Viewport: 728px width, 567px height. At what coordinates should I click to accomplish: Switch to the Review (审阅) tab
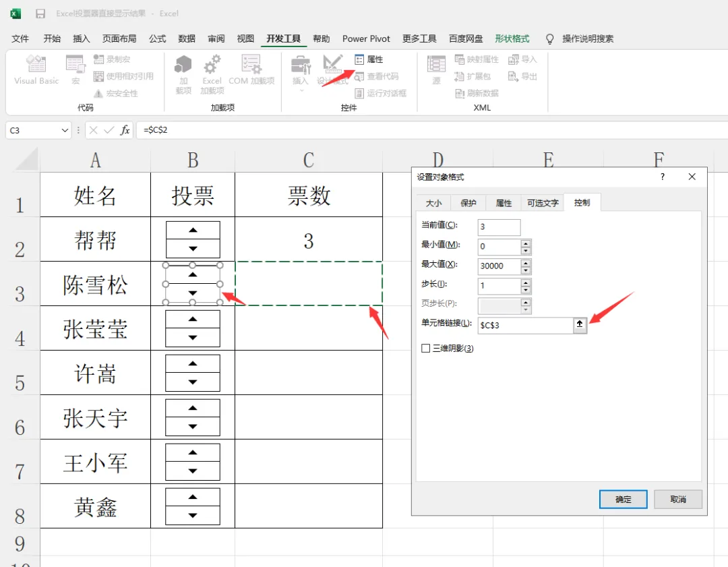point(216,38)
